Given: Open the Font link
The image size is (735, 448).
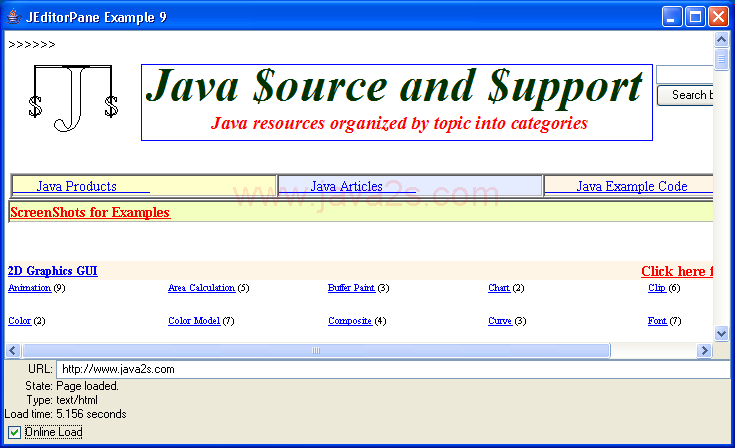Looking at the screenshot, I should tap(657, 321).
